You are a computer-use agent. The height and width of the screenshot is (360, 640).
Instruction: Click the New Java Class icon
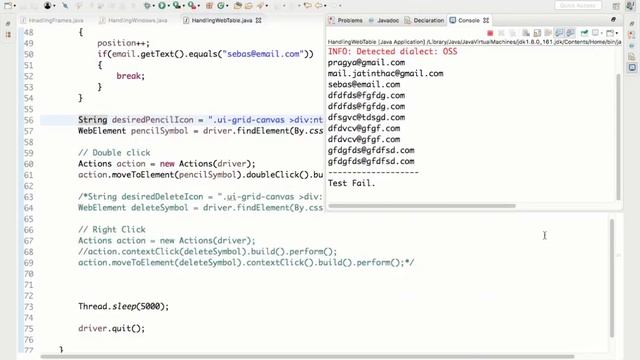[x=221, y=6]
